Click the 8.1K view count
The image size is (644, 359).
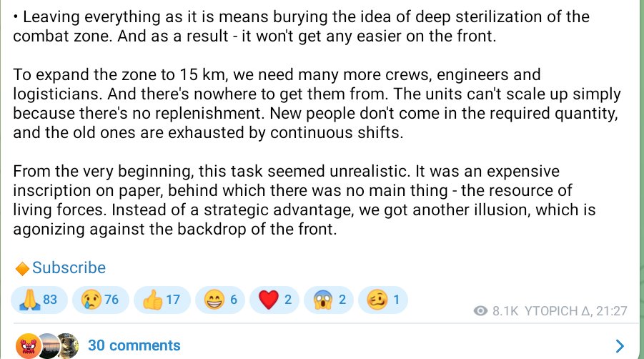(x=505, y=311)
